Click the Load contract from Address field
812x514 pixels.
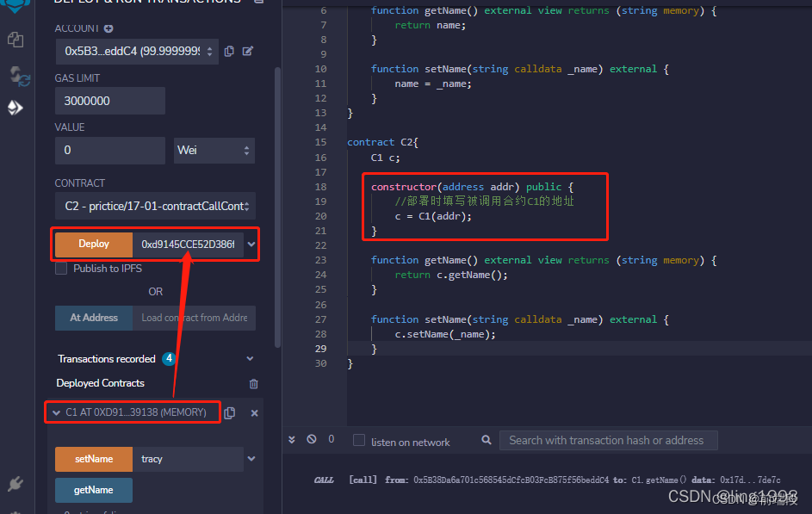[x=195, y=318]
